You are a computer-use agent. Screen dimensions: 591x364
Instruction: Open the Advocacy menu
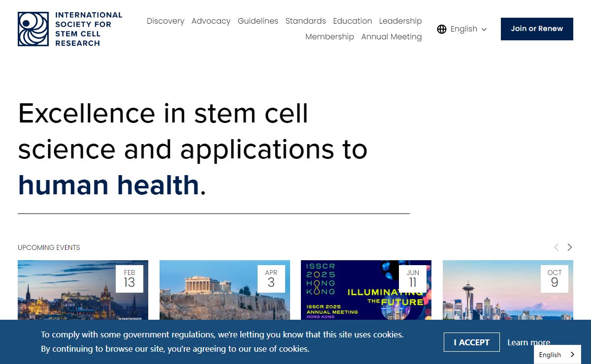[x=211, y=21]
